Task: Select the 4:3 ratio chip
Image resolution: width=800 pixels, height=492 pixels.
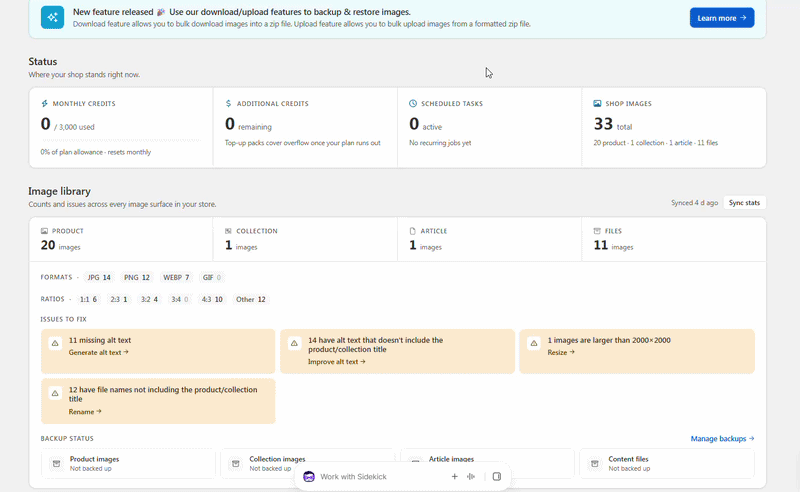Action: [212, 300]
